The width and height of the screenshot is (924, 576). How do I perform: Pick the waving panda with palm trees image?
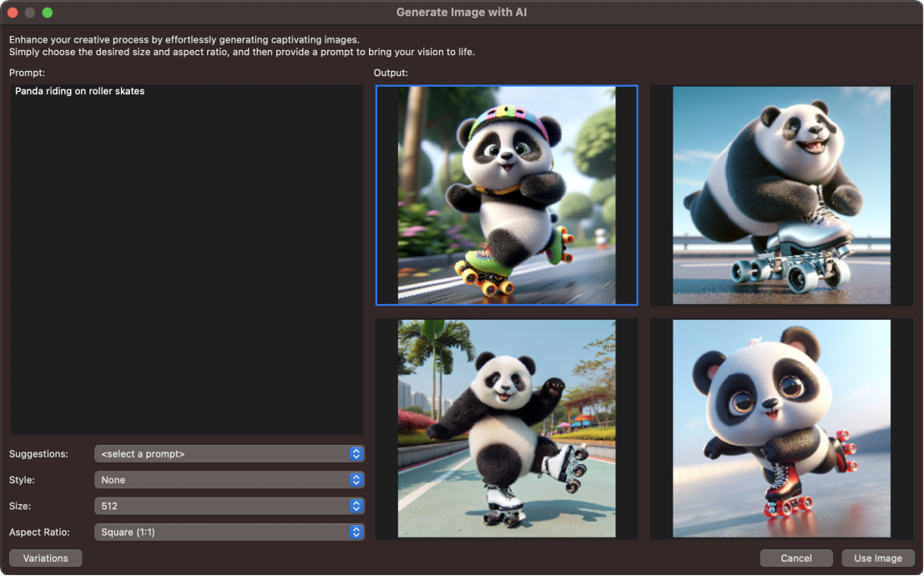coord(506,428)
